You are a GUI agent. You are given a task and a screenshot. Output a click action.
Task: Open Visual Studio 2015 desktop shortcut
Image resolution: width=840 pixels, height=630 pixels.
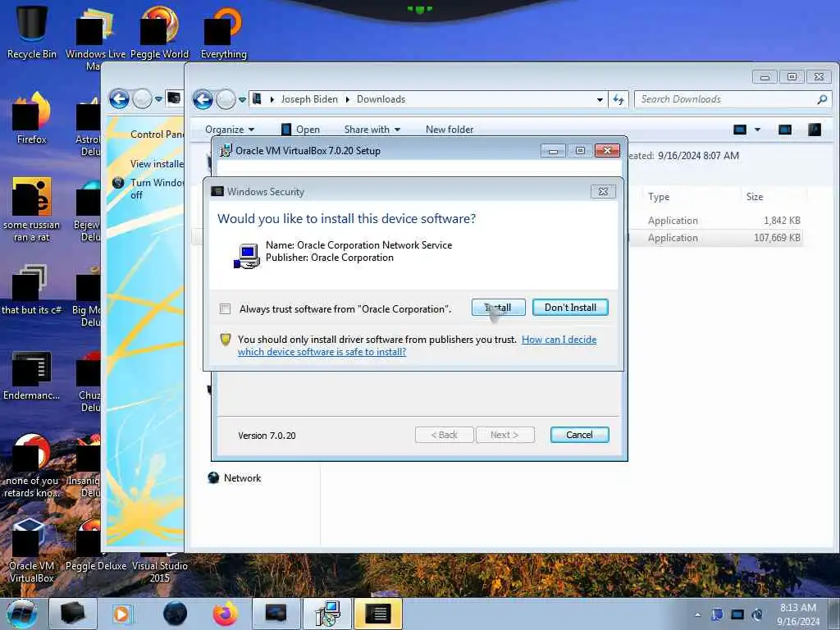pos(159,568)
